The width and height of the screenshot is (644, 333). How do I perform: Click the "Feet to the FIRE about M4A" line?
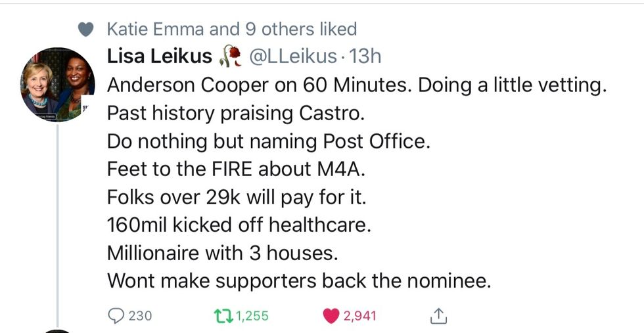pyautogui.click(x=237, y=169)
